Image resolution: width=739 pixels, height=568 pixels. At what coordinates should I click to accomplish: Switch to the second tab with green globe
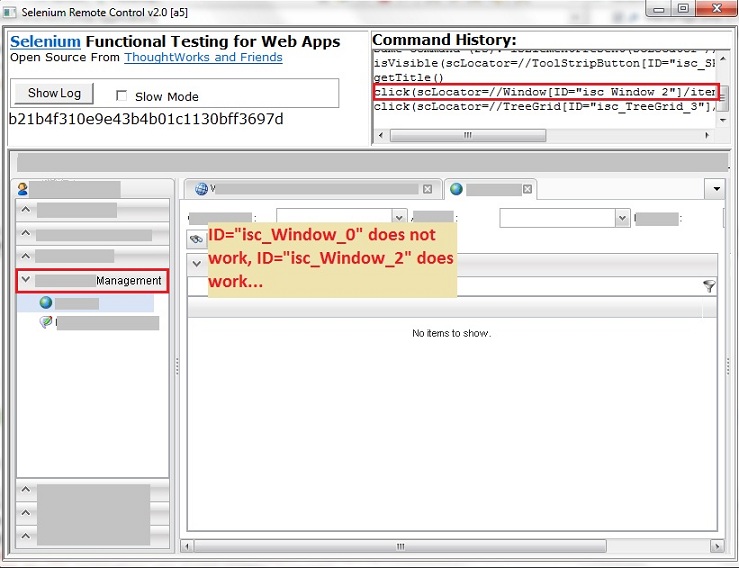(487, 189)
